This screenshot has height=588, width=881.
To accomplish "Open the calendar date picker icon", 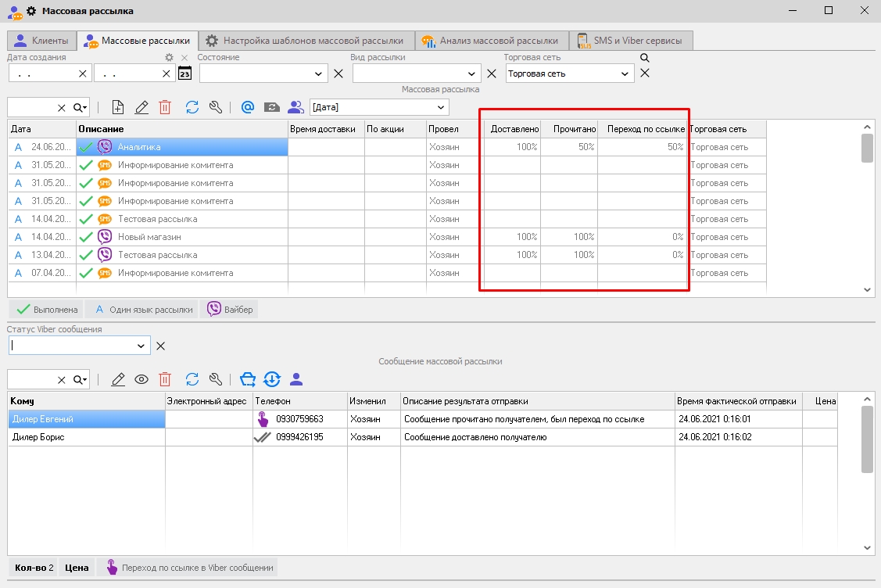I will coord(184,73).
